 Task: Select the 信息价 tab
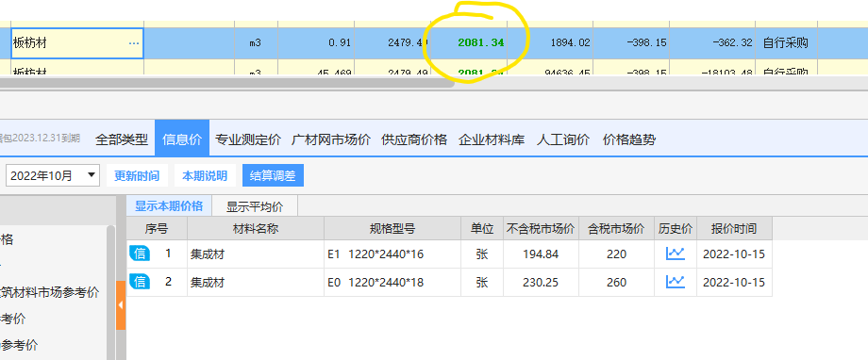pyautogui.click(x=182, y=139)
